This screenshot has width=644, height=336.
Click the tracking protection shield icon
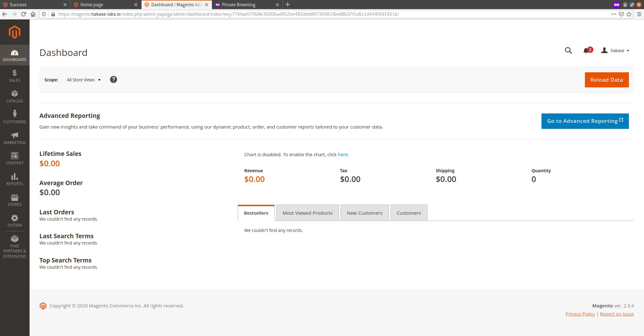click(x=44, y=14)
